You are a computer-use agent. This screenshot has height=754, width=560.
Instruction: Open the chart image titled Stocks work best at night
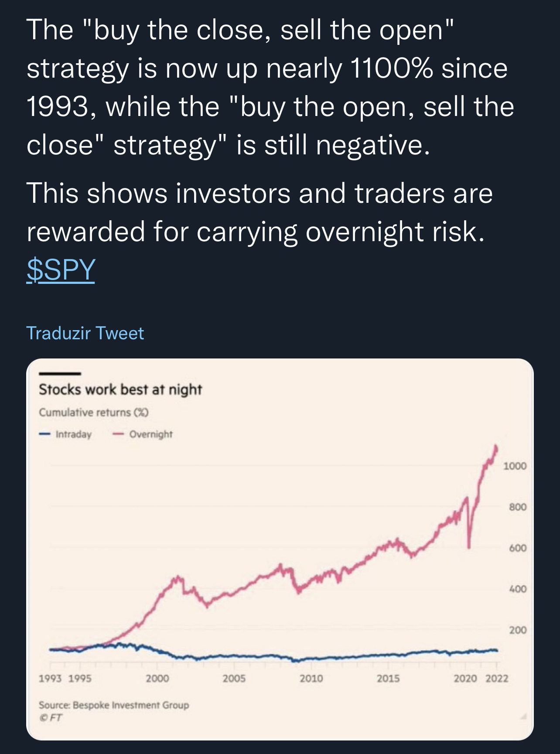[279, 549]
